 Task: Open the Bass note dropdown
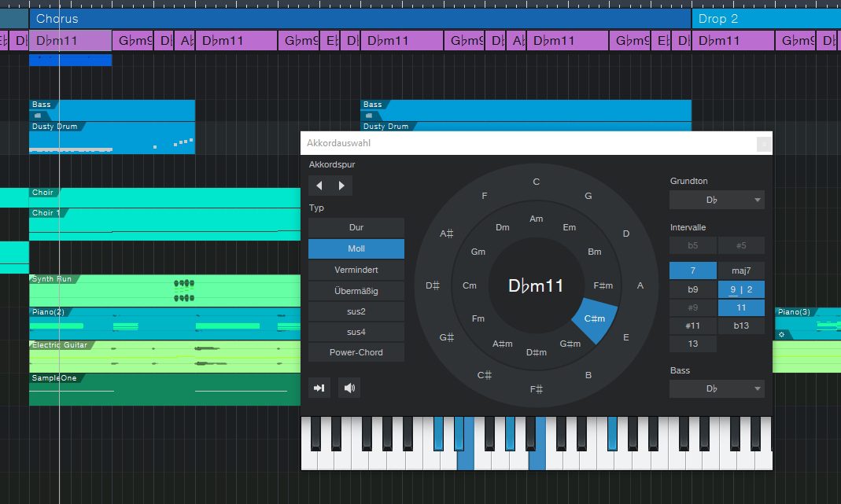pyautogui.click(x=716, y=388)
